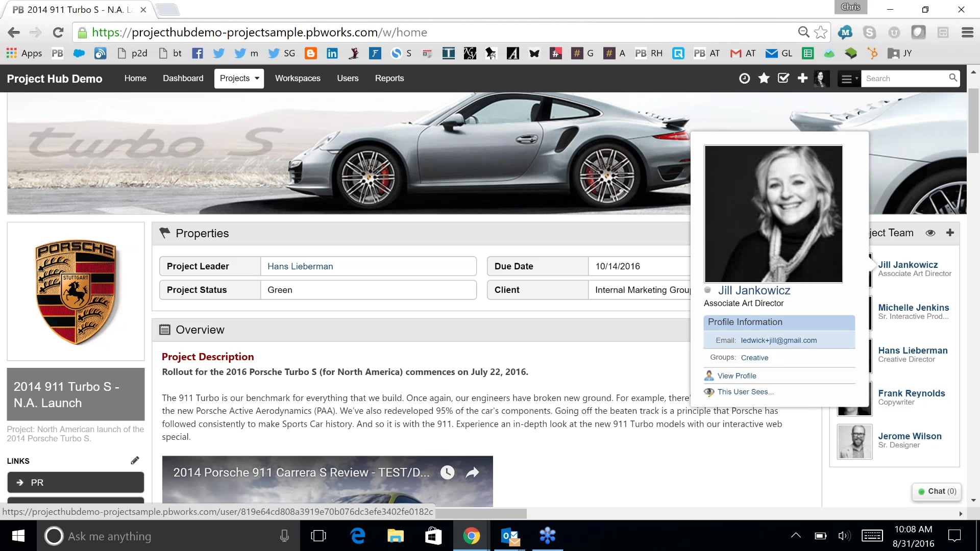Add a member to Project Team
The height and width of the screenshot is (551, 980).
(x=950, y=233)
